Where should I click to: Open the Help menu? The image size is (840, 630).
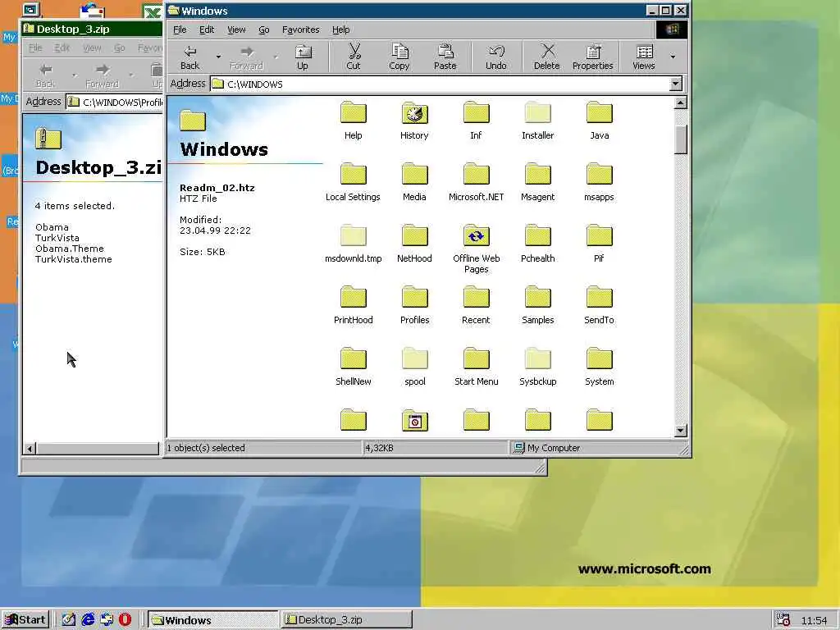coord(340,30)
